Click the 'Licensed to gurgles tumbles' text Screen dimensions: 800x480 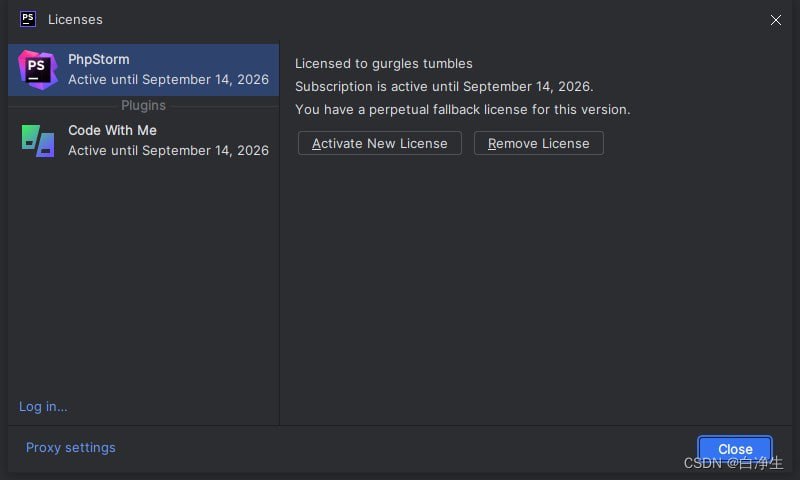click(384, 63)
